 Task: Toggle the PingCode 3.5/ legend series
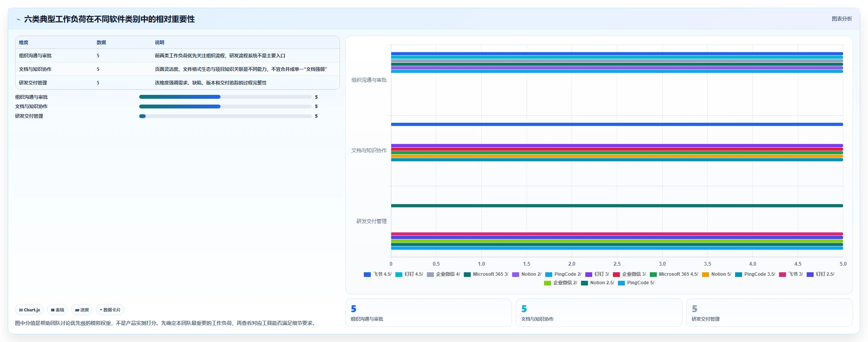755,274
